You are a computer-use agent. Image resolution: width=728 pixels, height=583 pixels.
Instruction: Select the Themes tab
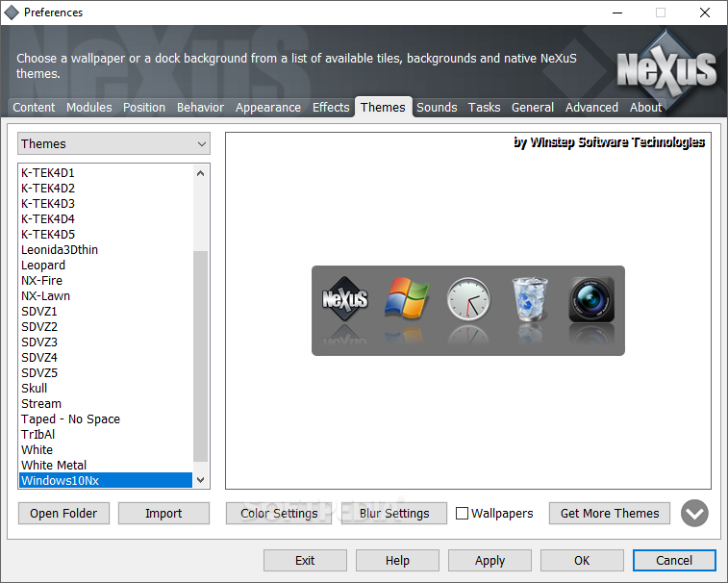tap(383, 108)
